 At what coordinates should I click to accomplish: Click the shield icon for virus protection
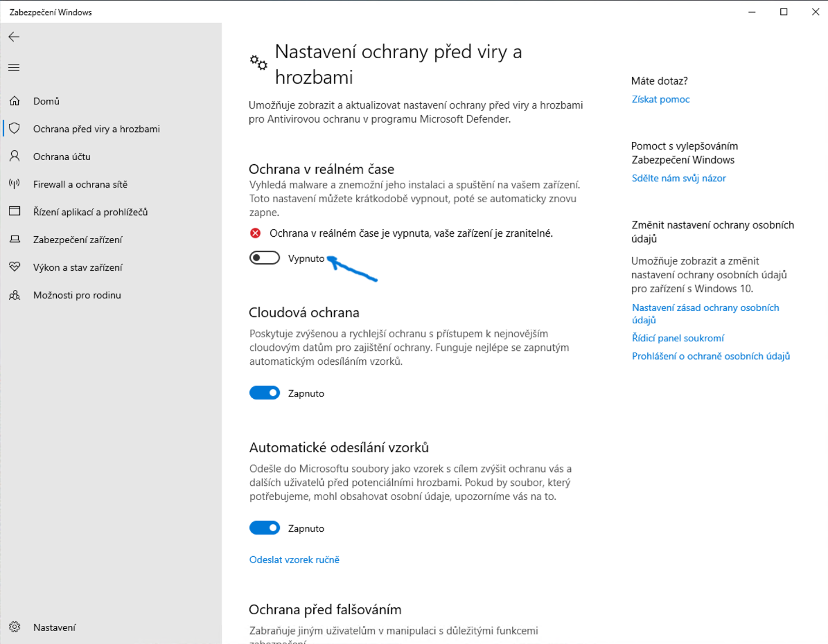click(x=15, y=129)
